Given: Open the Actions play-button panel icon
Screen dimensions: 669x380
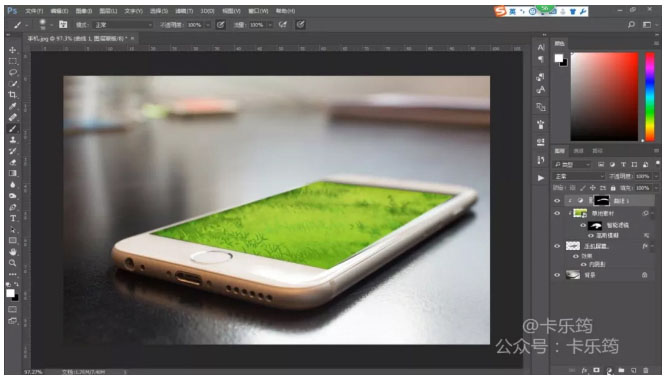Looking at the screenshot, I should click(x=541, y=178).
